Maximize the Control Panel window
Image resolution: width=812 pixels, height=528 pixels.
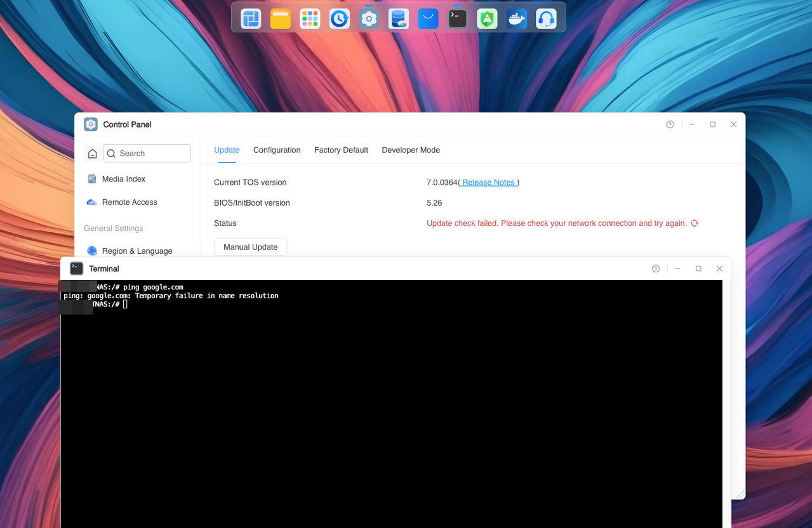pos(712,124)
